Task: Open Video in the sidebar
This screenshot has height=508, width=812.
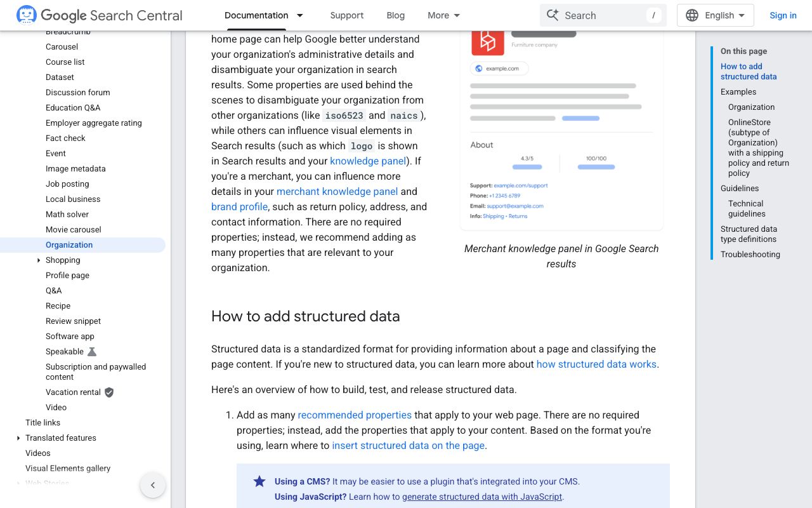Action: (56, 408)
